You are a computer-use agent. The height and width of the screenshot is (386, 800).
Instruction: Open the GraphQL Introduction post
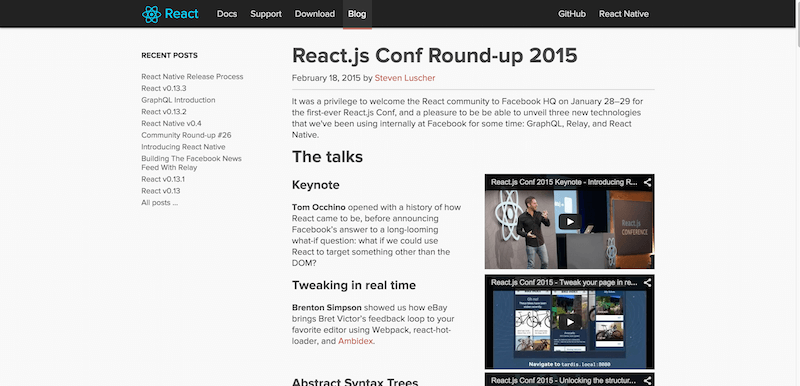[178, 100]
